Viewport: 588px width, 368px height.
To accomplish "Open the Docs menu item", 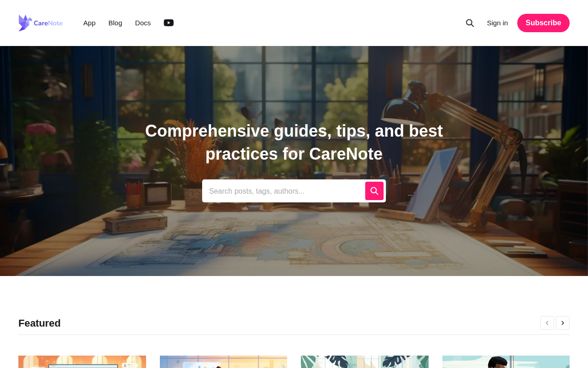I will (x=143, y=23).
